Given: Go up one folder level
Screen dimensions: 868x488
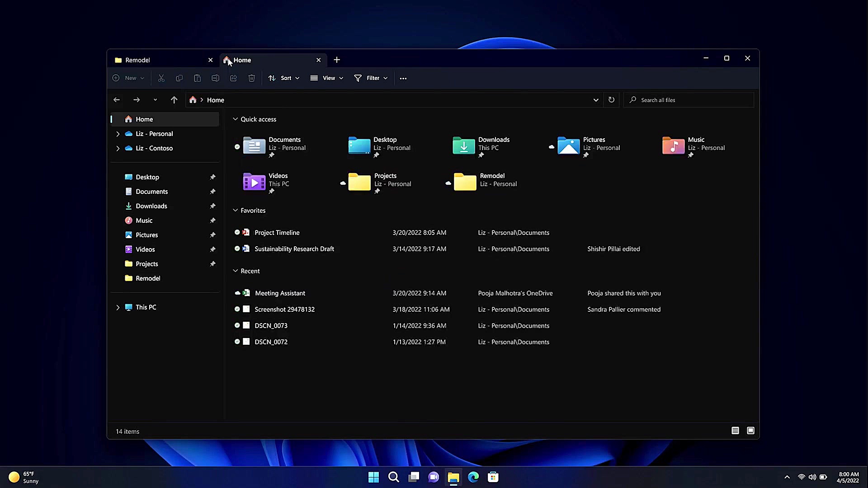Looking at the screenshot, I should 174,100.
